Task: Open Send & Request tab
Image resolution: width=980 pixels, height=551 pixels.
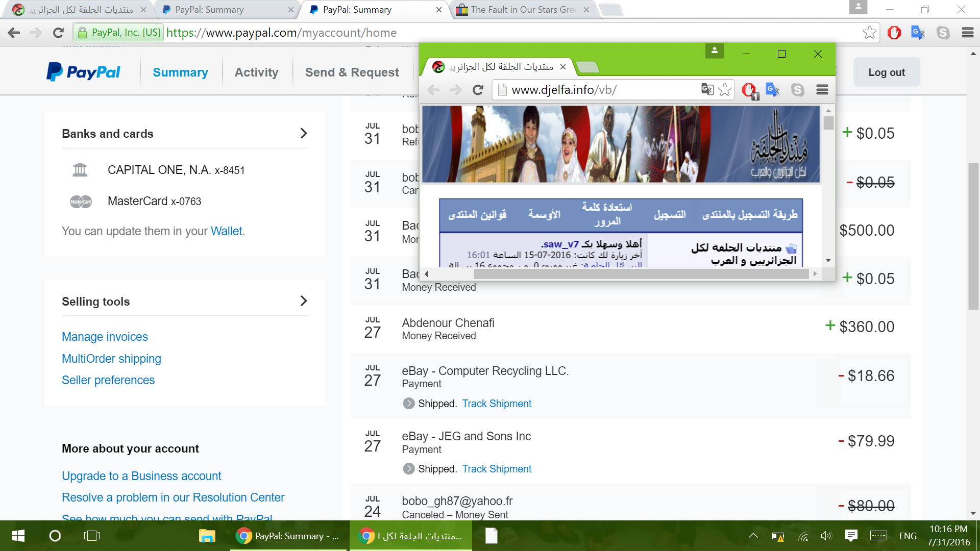Action: pos(352,72)
